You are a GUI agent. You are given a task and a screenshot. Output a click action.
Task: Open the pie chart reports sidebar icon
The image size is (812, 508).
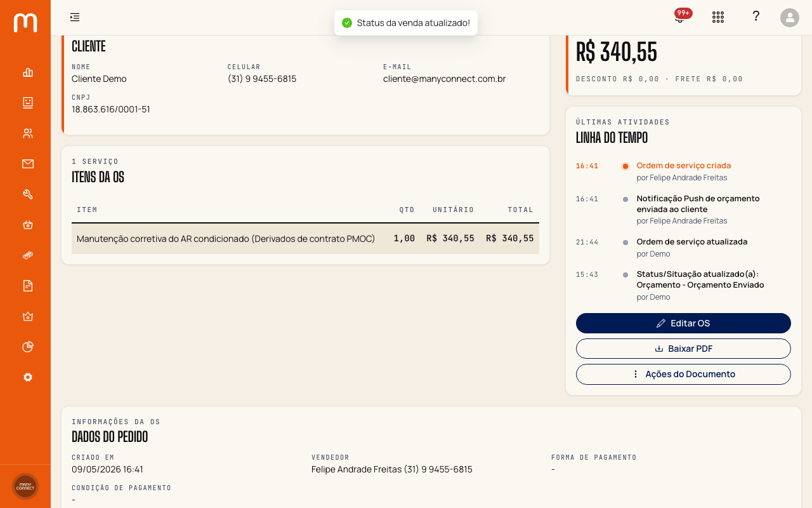point(28,347)
